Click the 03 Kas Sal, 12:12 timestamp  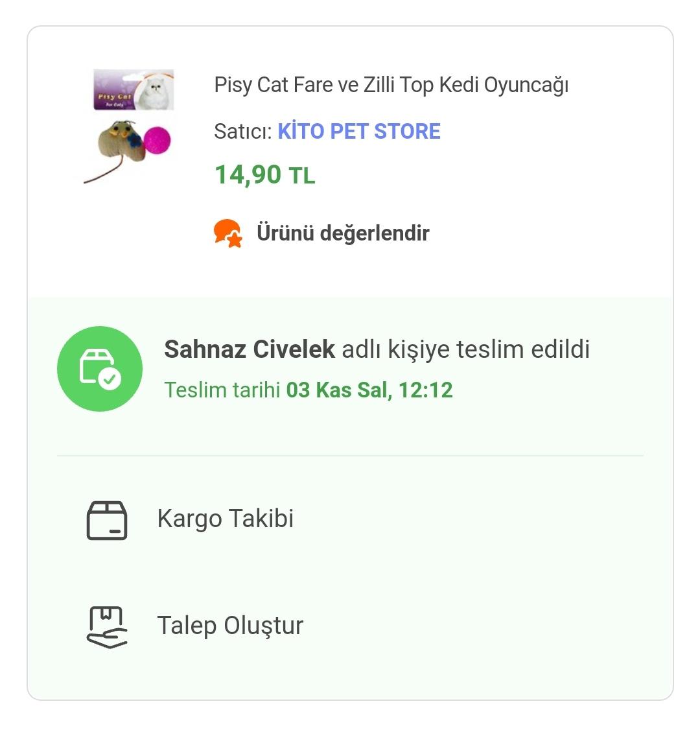point(369,390)
